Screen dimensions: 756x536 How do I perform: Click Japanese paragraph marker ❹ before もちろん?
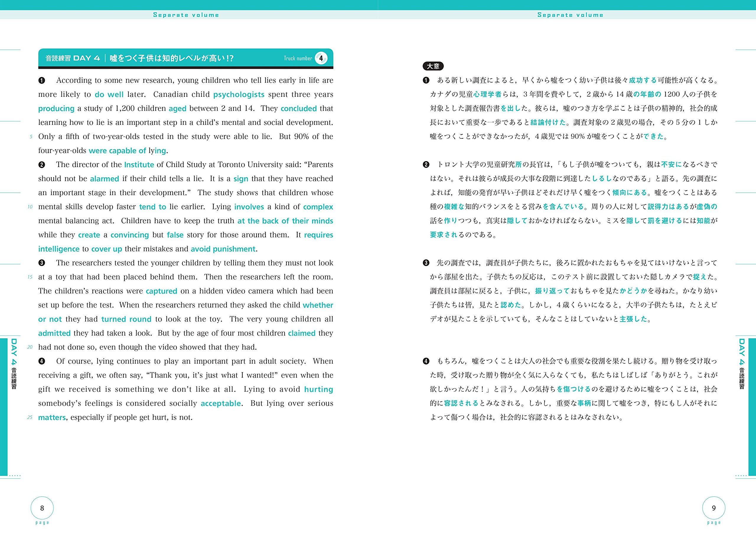click(x=426, y=361)
